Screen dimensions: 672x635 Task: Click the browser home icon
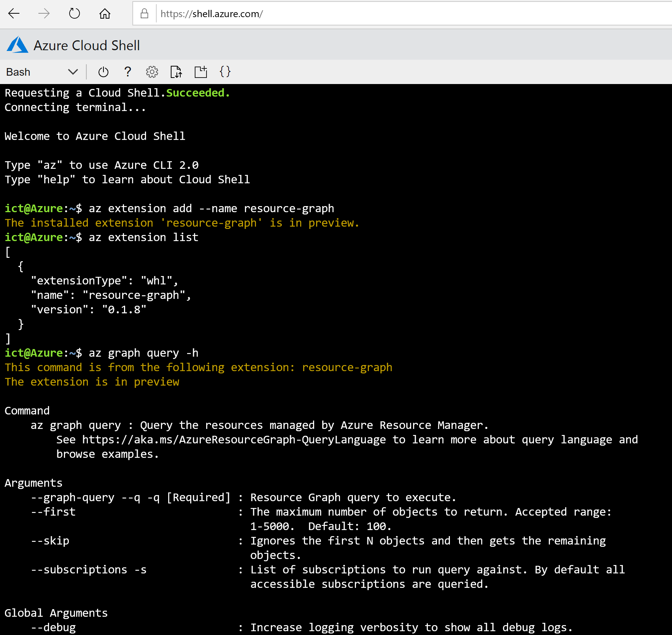pyautogui.click(x=105, y=14)
